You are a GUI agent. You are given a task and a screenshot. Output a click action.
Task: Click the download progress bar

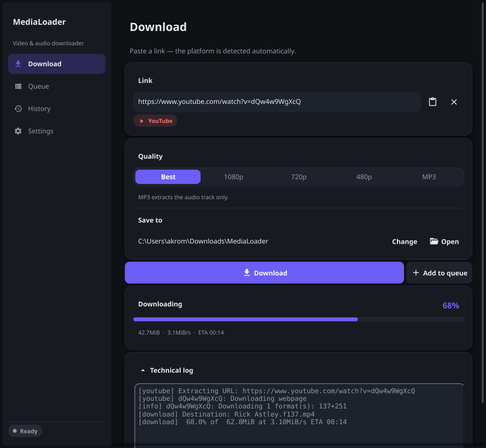[x=298, y=319]
